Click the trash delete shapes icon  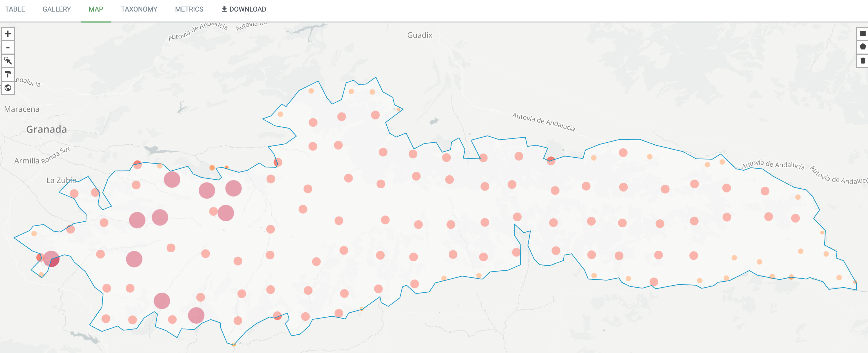tap(863, 61)
